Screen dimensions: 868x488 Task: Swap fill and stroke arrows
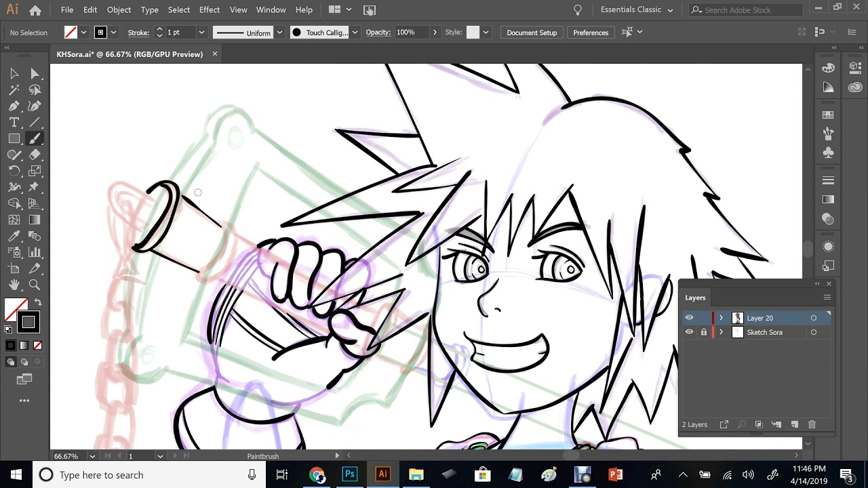coord(38,302)
